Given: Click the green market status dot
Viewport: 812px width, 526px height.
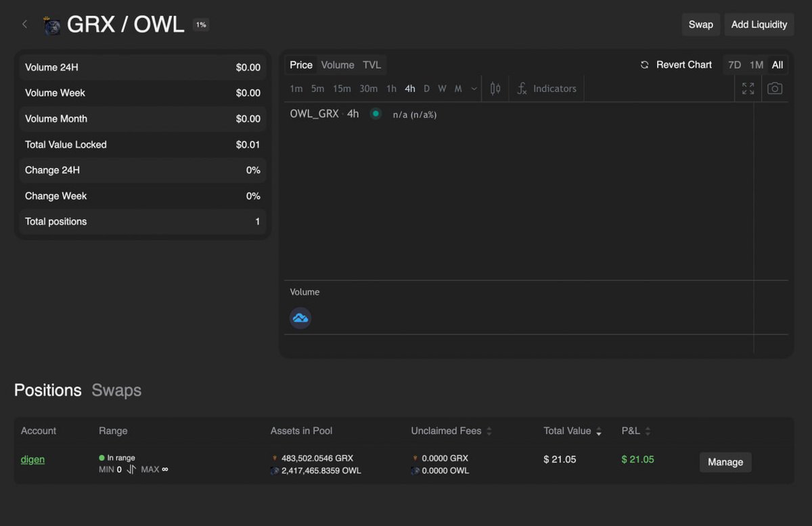Looking at the screenshot, I should (x=376, y=114).
